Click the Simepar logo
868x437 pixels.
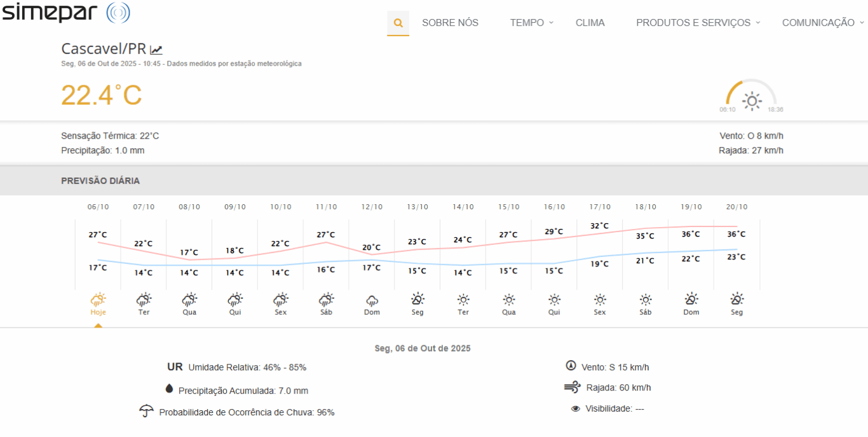tap(65, 13)
